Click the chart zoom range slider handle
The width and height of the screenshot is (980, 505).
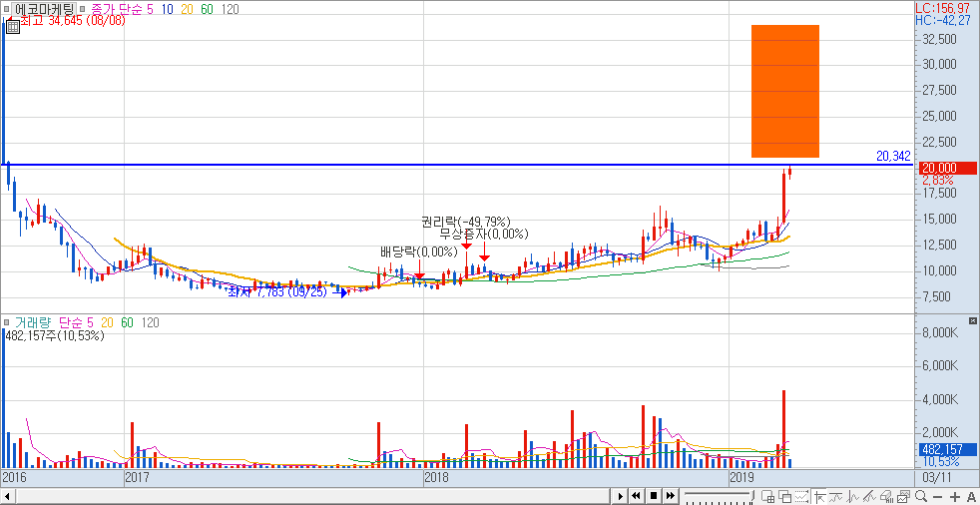[752, 495]
